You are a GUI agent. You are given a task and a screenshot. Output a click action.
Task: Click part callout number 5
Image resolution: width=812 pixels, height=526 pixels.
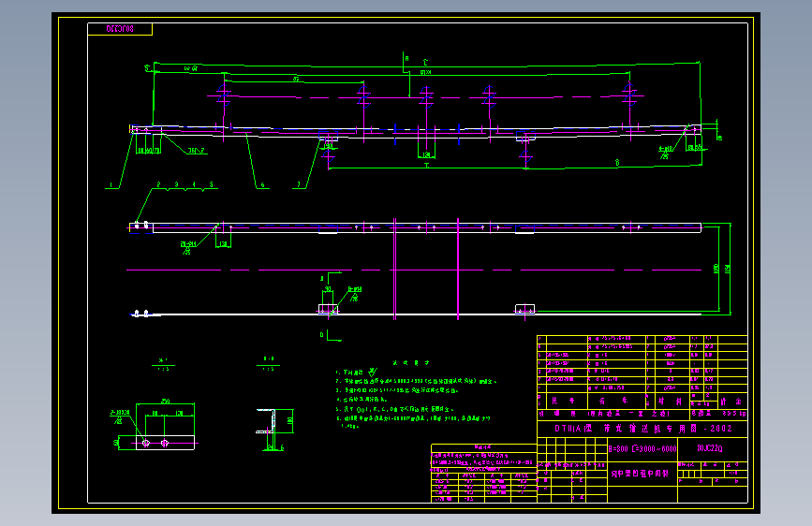[x=211, y=184]
